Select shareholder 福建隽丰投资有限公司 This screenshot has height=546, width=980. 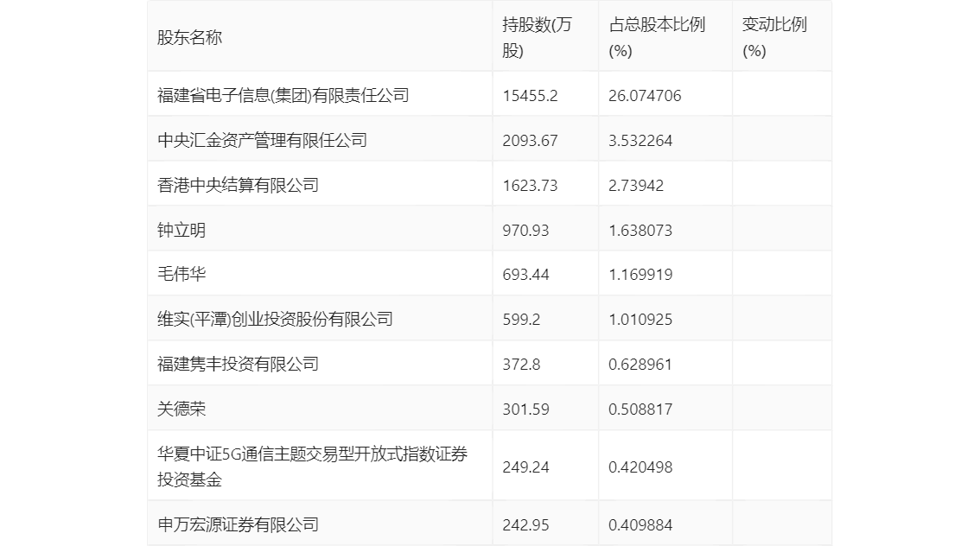coord(238,365)
